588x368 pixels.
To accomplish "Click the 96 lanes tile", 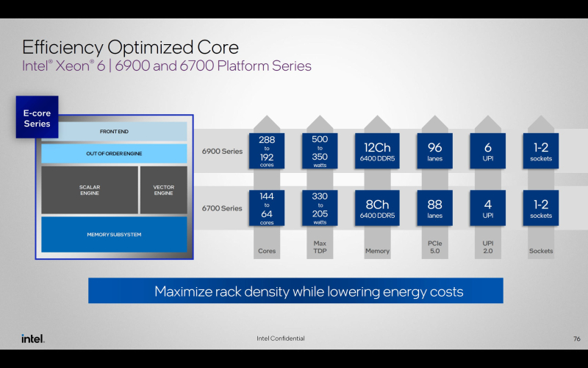I will click(x=434, y=151).
